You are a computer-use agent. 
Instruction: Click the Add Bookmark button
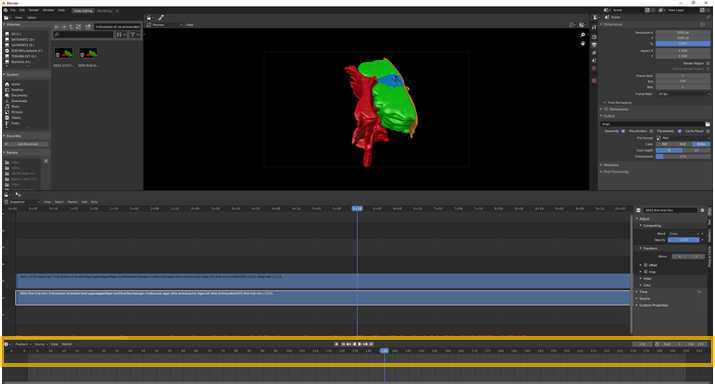[27, 144]
